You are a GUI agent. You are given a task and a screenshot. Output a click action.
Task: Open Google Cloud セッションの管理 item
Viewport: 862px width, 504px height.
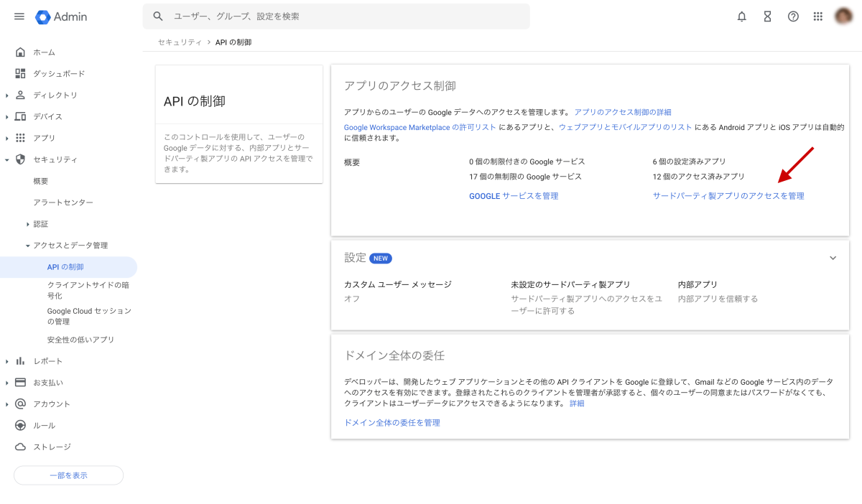(89, 316)
